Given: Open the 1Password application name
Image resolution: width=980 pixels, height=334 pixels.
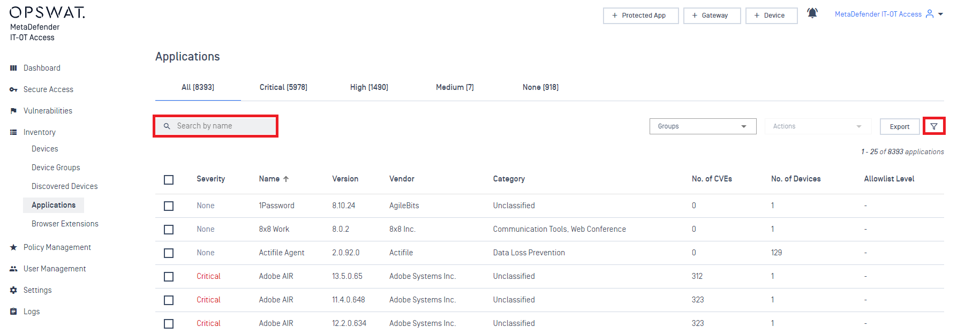Looking at the screenshot, I should pyautogui.click(x=277, y=206).
